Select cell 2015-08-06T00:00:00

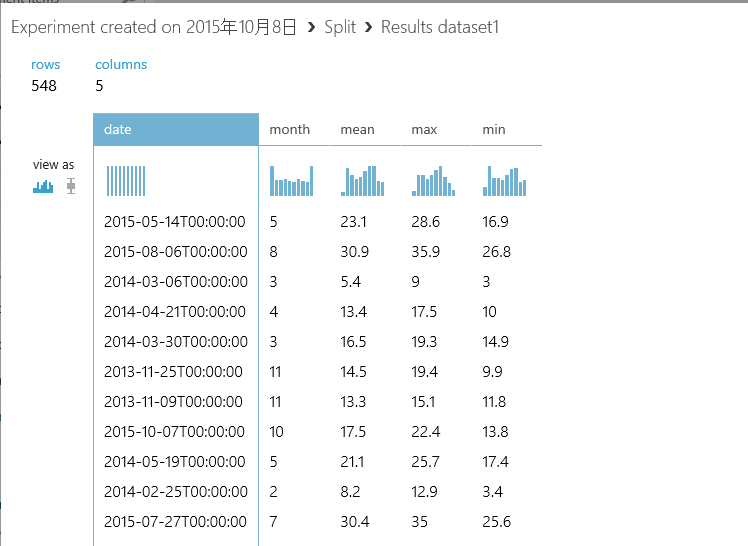point(176,252)
